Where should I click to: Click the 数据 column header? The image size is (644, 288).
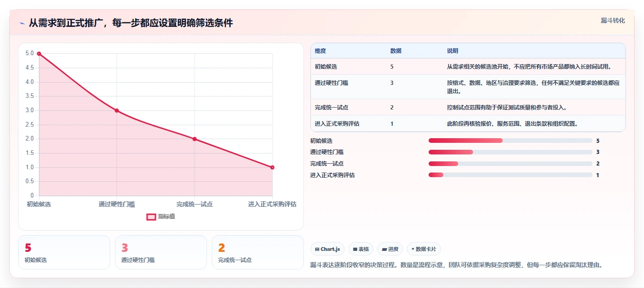(396, 51)
